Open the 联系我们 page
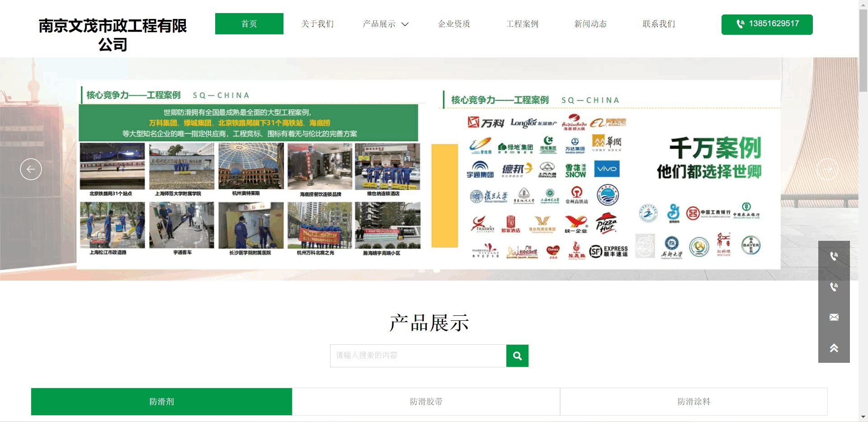This screenshot has height=422, width=868. pos(659,23)
